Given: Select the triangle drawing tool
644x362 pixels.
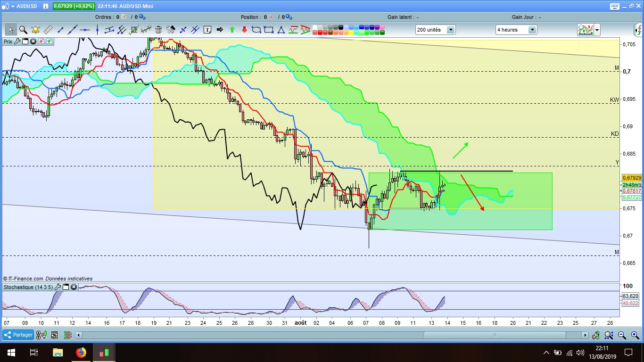Looking at the screenshot, I should [x=281, y=30].
